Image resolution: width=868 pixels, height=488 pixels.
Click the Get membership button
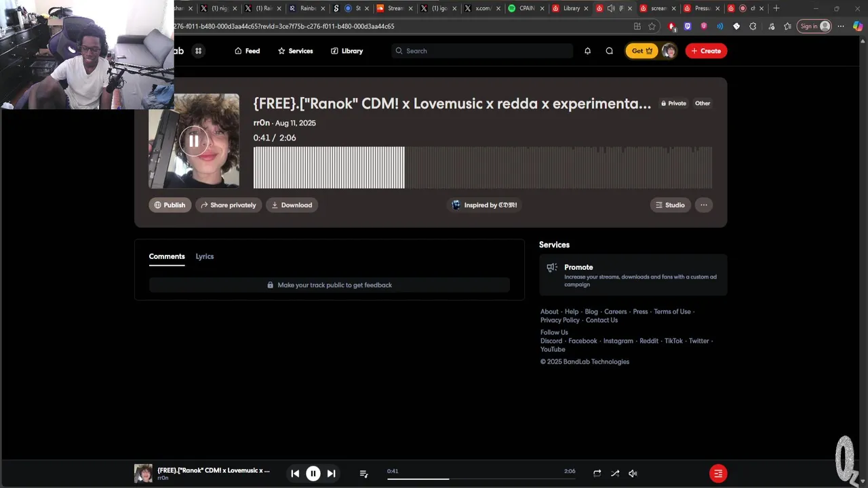[x=642, y=51]
